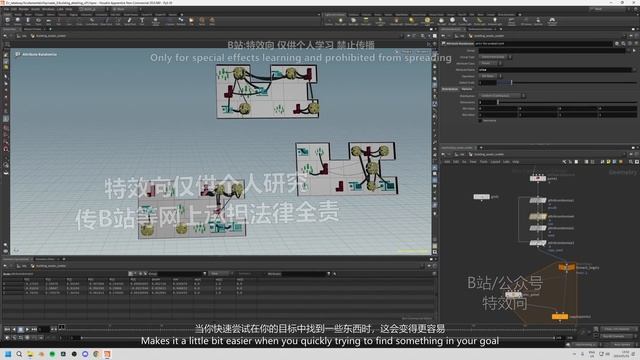
Task: Select the Torus shelf tool
Action: coord(38,21)
